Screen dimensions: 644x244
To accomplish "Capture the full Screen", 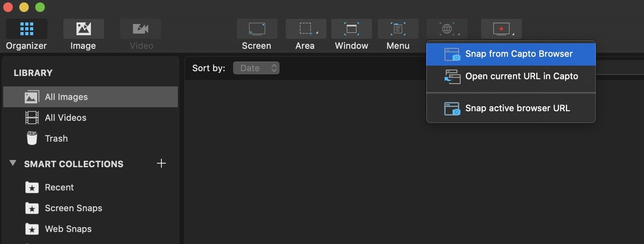I will point(257,29).
